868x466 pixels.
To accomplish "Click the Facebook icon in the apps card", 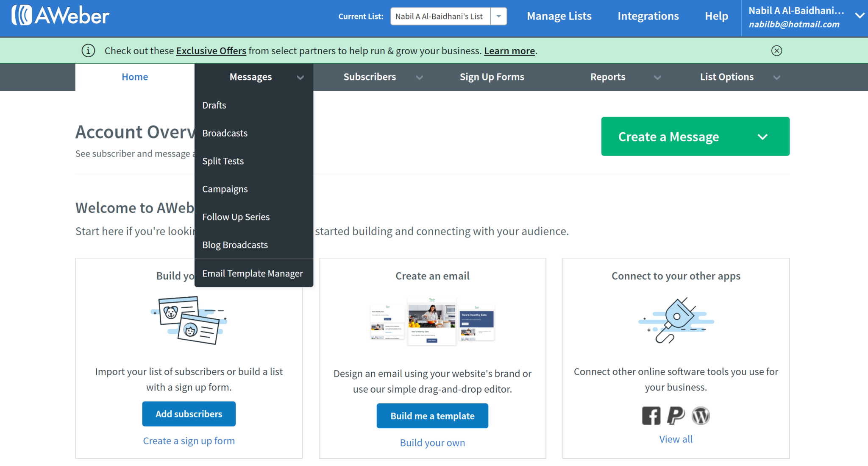I will (x=651, y=416).
